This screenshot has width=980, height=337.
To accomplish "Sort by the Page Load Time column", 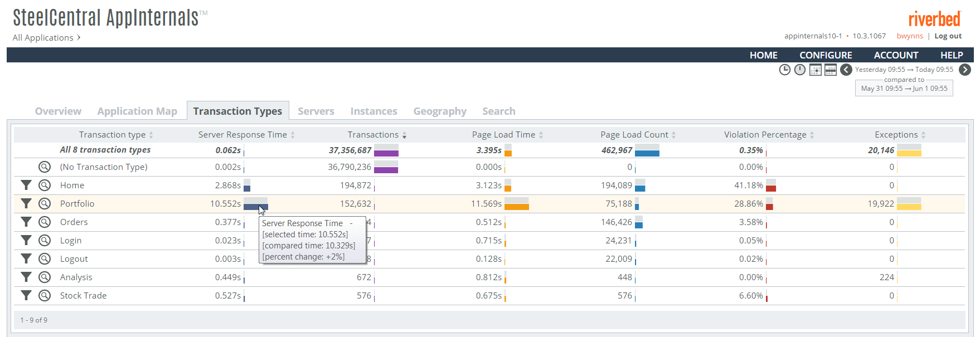I will point(507,135).
